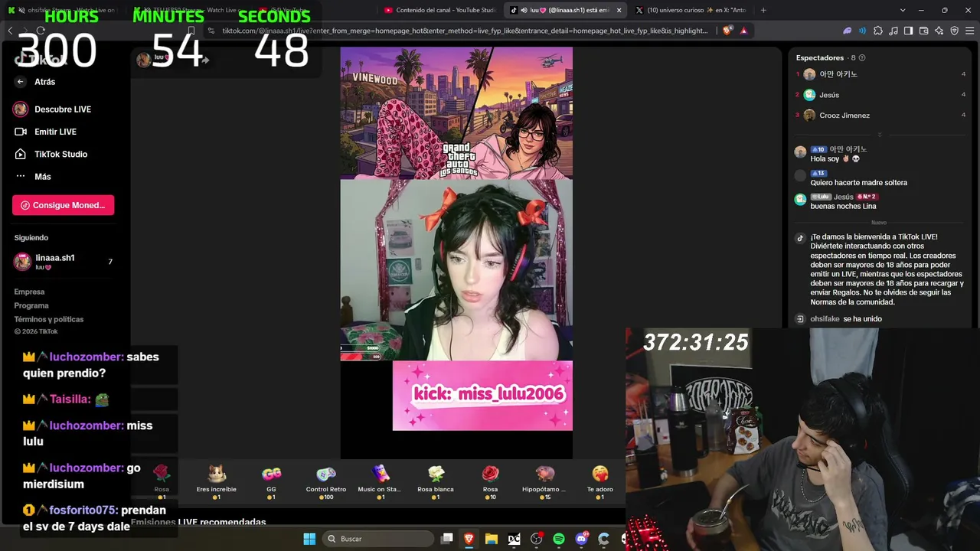Image resolution: width=980 pixels, height=551 pixels.
Task: Click the Consigue Monedas button
Action: click(63, 205)
